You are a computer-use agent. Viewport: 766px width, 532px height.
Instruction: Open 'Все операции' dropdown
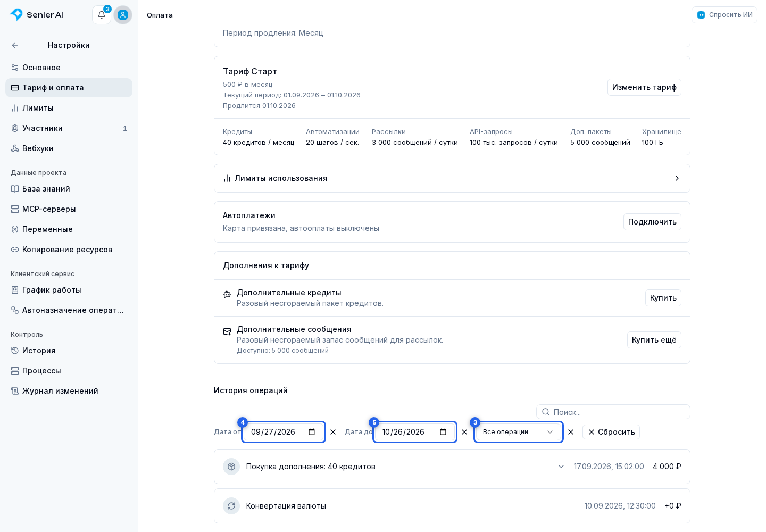519,432
